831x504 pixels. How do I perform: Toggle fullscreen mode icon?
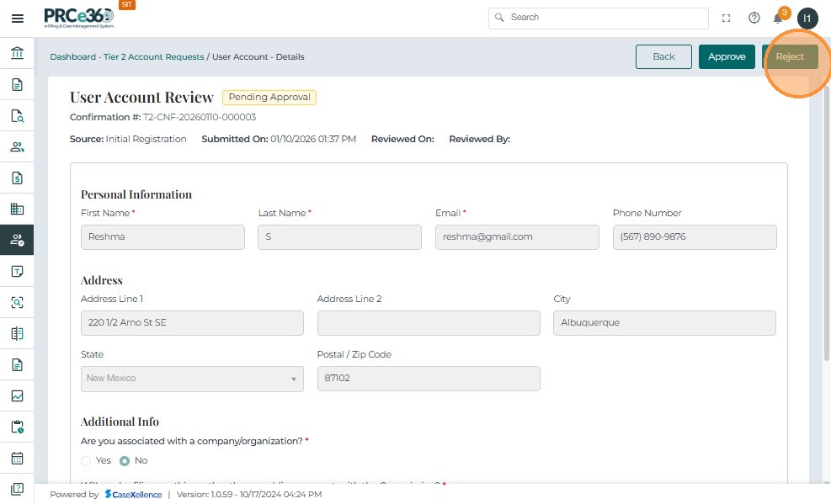point(727,18)
